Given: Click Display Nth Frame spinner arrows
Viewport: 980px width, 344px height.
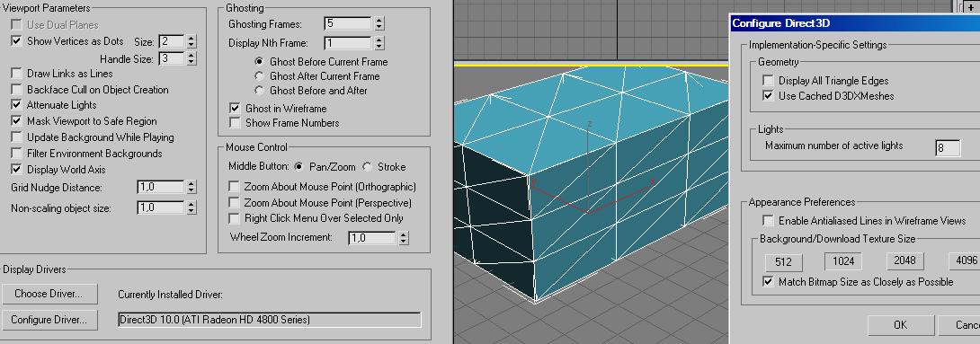Looking at the screenshot, I should pos(379,43).
